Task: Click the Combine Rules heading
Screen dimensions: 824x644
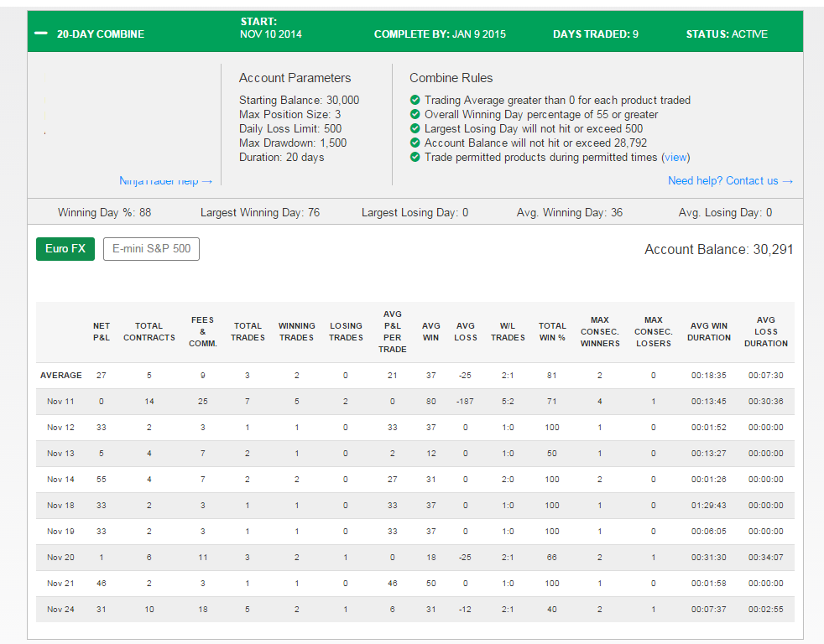Action: pos(451,78)
